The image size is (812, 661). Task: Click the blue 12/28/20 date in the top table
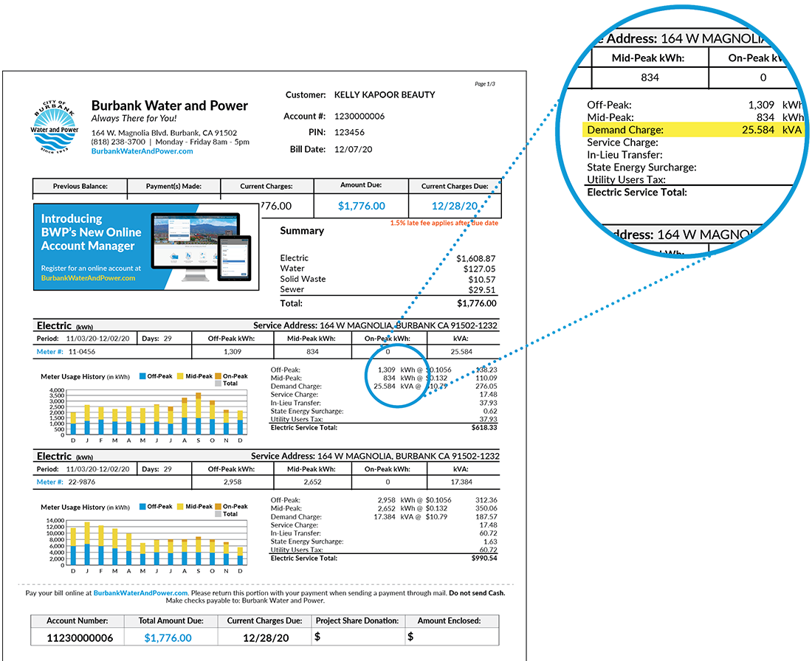455,206
